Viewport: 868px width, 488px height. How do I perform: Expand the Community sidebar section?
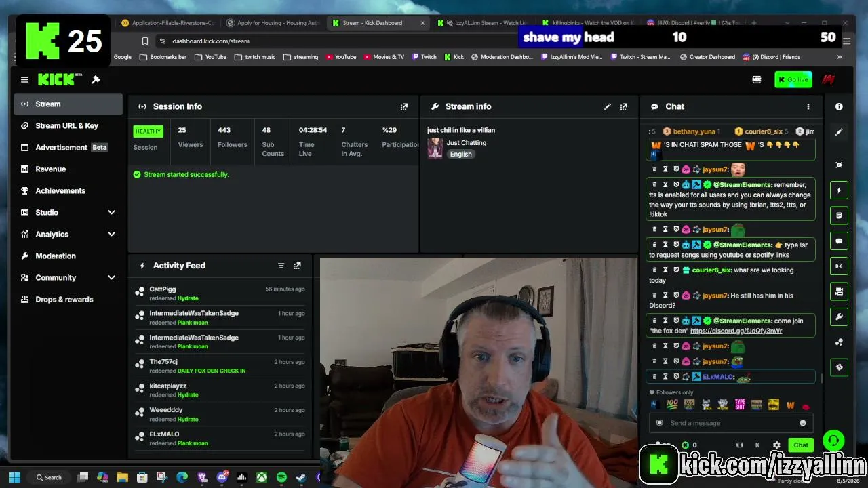pos(112,278)
